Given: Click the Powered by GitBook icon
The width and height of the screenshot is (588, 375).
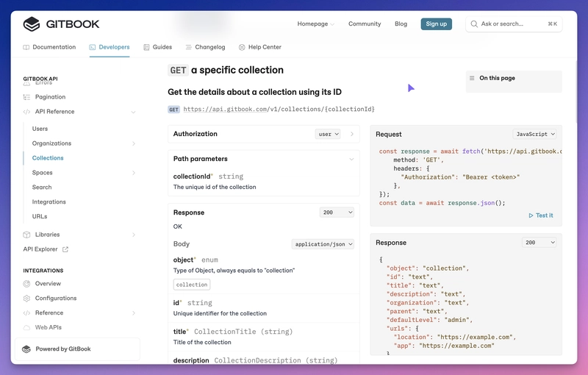Looking at the screenshot, I should point(26,349).
